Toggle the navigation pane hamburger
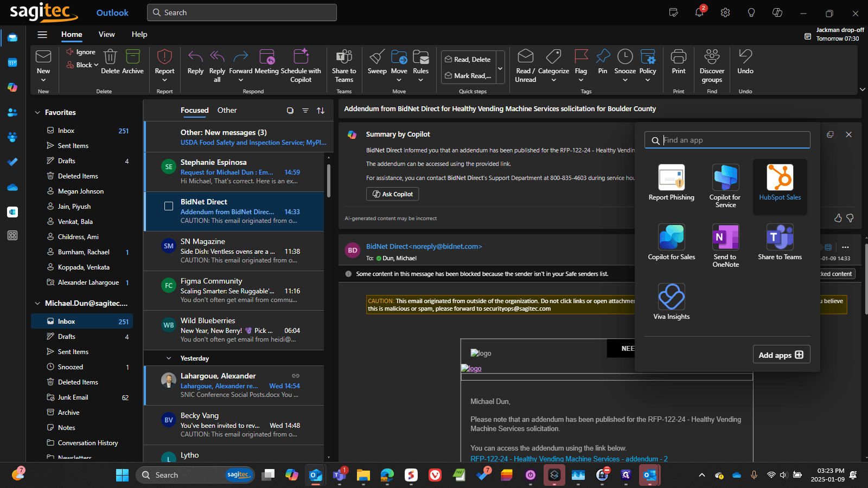This screenshot has height=488, width=868. pos(42,35)
